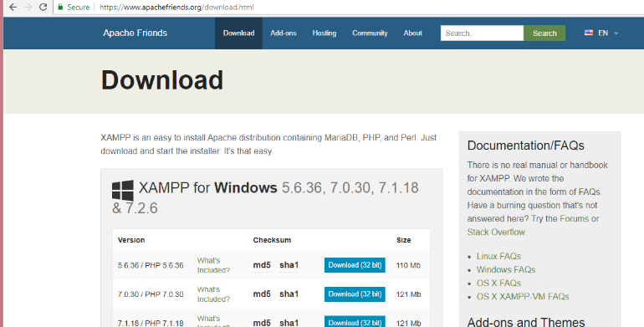Click the 121 Mb size for 7.0.30
Screen dimensions: 644x327
coord(408,294)
